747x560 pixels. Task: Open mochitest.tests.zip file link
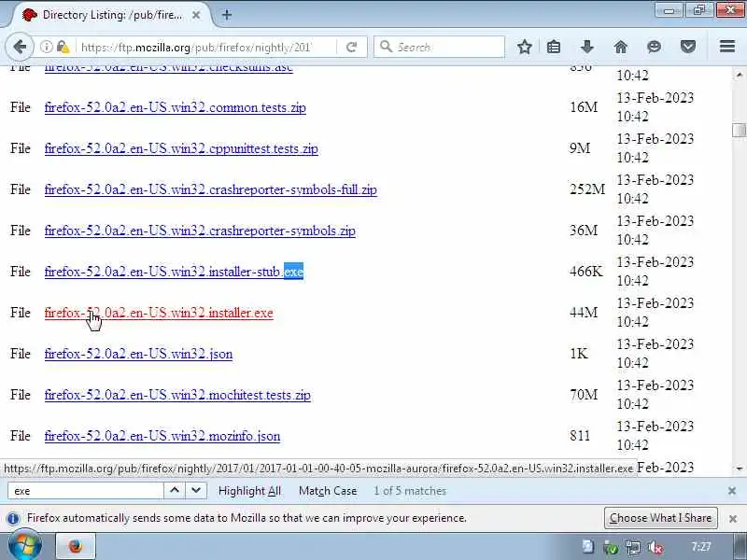tap(177, 395)
